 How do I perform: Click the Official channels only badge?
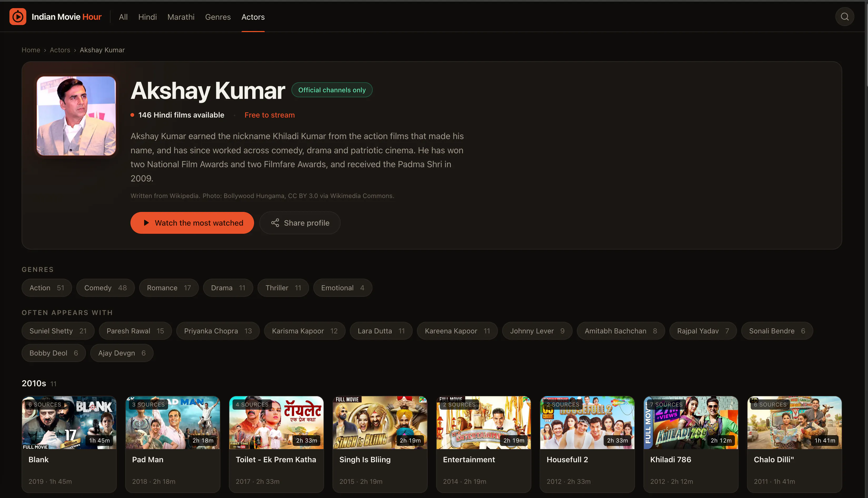pos(332,90)
